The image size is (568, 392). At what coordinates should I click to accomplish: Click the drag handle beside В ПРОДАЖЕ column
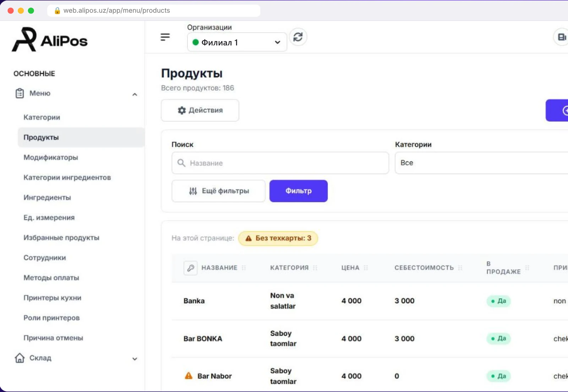[527, 268]
